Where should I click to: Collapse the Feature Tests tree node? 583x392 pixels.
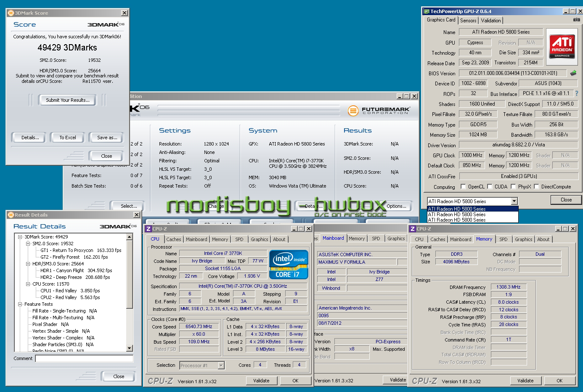[20, 304]
